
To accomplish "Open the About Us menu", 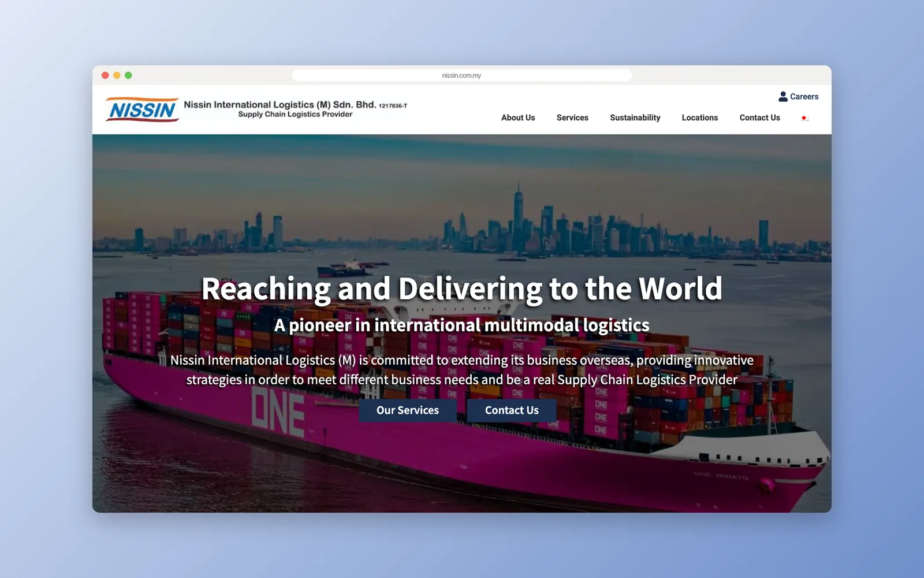I will [518, 117].
